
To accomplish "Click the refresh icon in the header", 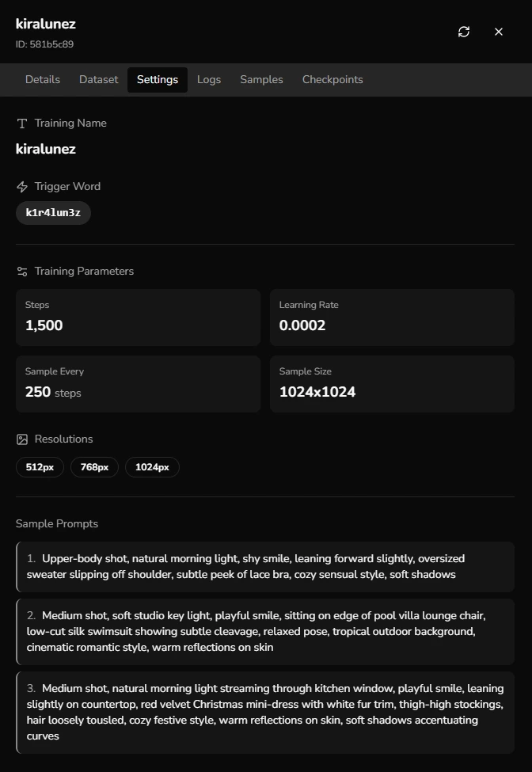I will pyautogui.click(x=464, y=32).
